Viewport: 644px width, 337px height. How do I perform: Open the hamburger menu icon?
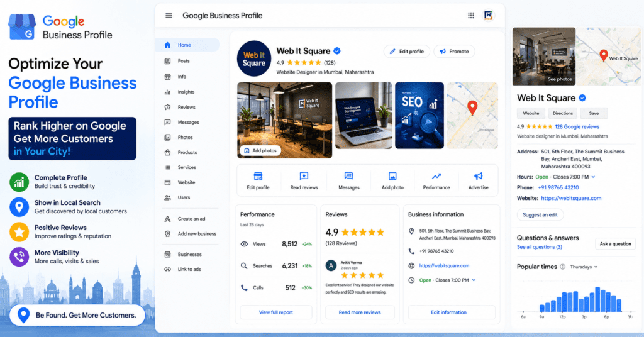(169, 16)
